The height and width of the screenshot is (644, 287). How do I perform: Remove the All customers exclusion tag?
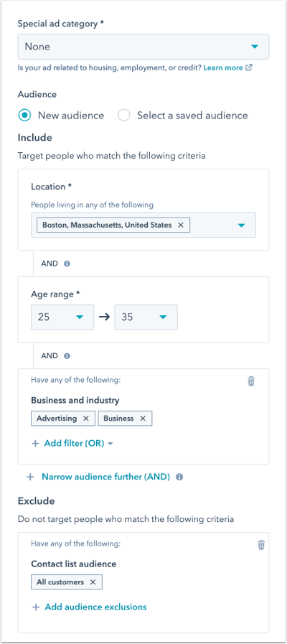tap(93, 582)
